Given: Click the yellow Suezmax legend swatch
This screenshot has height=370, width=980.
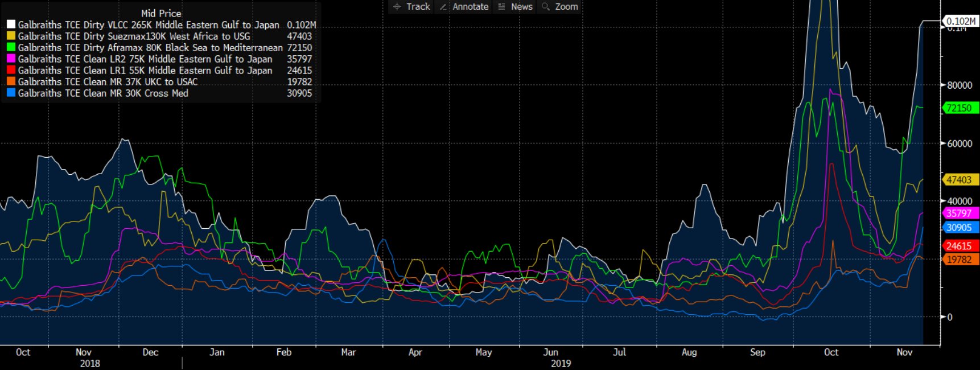Looking at the screenshot, I should pos(11,36).
